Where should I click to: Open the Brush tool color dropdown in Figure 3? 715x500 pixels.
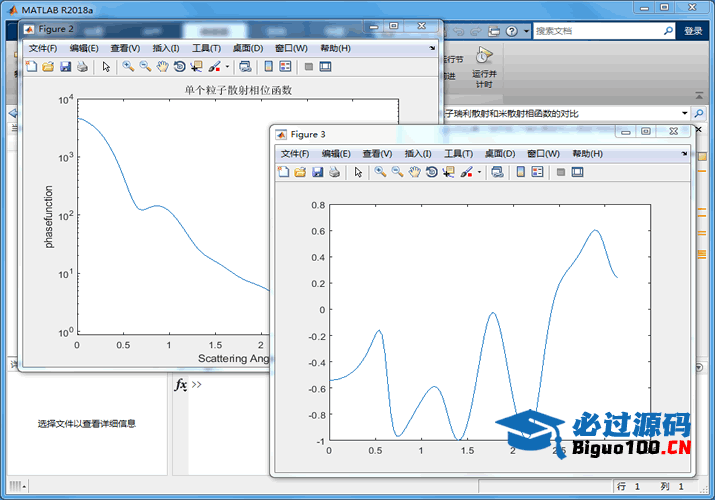click(x=479, y=173)
